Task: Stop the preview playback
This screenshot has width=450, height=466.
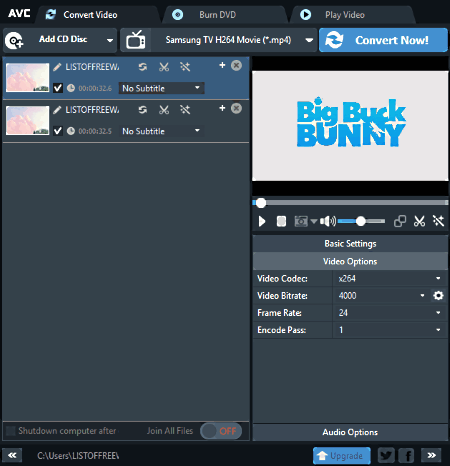Action: coord(281,221)
